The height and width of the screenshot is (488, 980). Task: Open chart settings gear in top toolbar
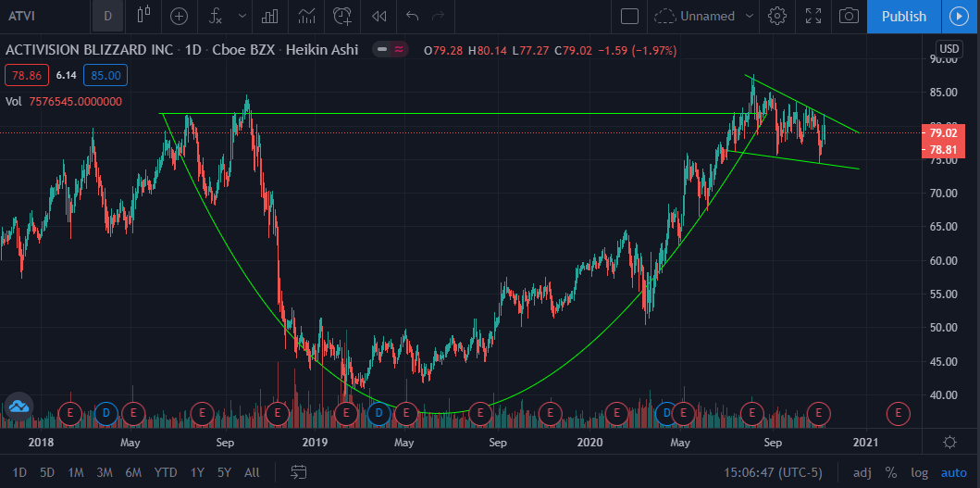[777, 16]
